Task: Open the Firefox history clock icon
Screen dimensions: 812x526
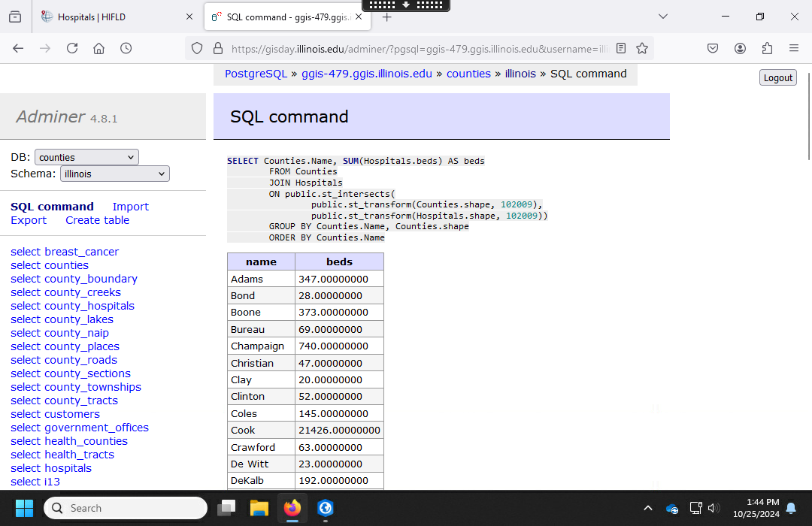Action: point(126,48)
